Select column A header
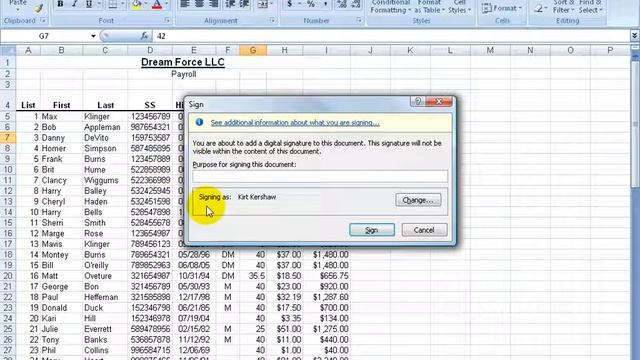This screenshot has height=360, width=640. tap(28, 50)
